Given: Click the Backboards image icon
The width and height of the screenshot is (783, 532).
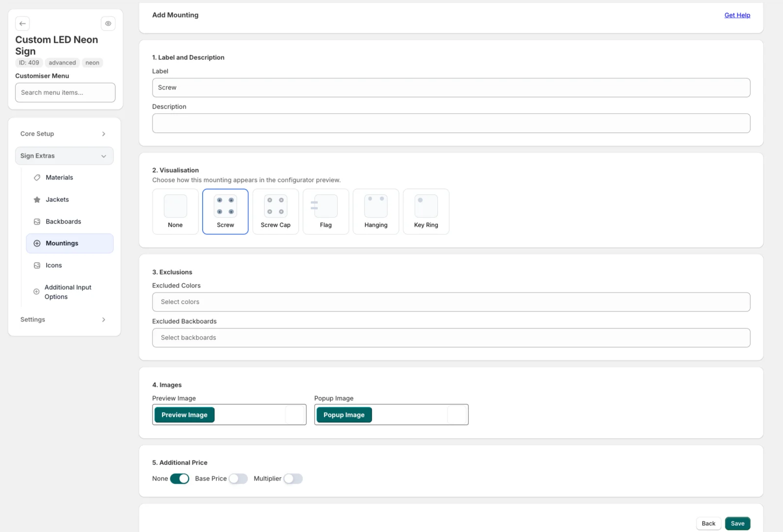Looking at the screenshot, I should click(x=37, y=222).
